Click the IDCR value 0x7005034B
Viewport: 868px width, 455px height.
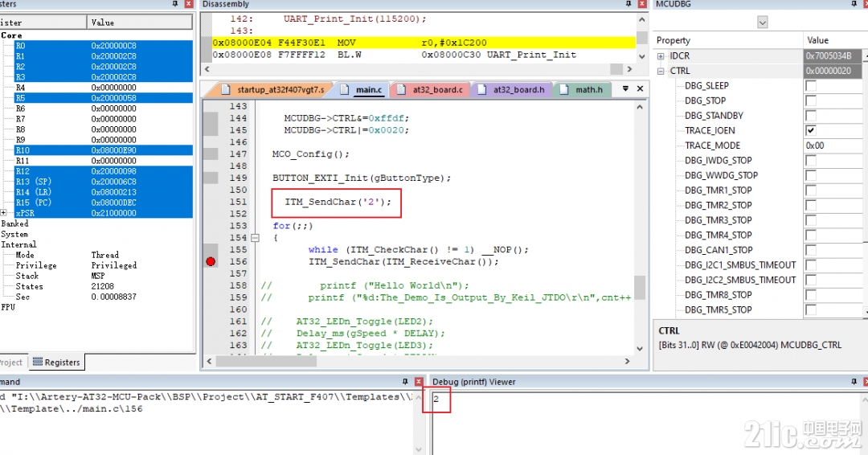832,56
